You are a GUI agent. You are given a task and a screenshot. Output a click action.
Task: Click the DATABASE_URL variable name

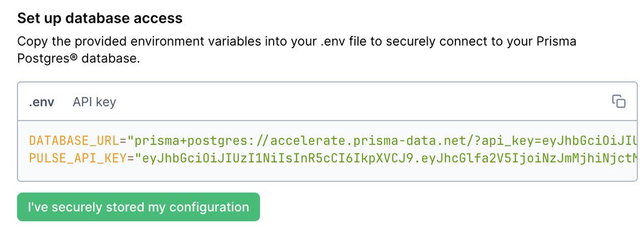(74, 141)
